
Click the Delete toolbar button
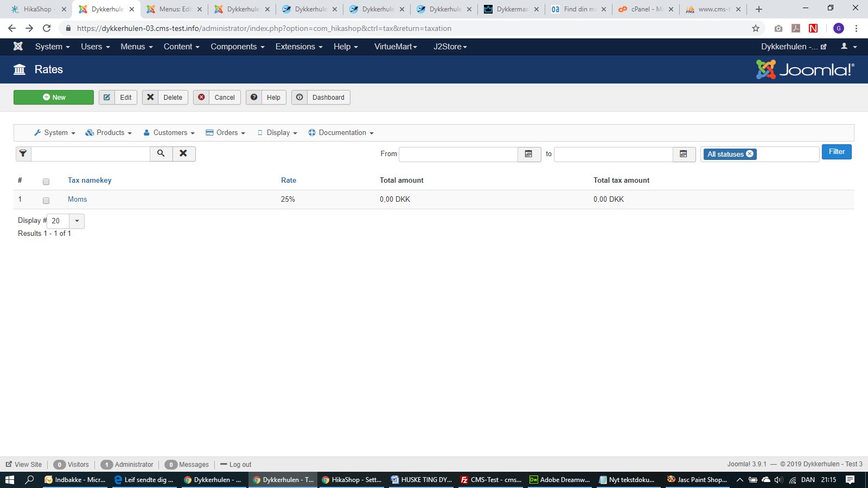pyautogui.click(x=165, y=98)
